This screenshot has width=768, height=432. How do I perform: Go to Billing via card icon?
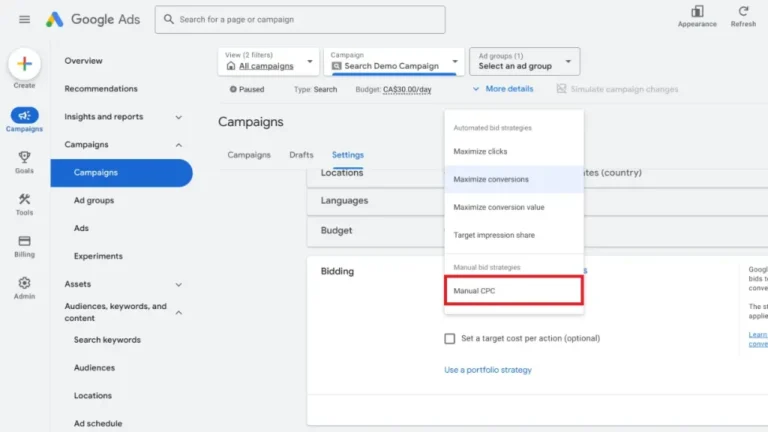[24, 241]
